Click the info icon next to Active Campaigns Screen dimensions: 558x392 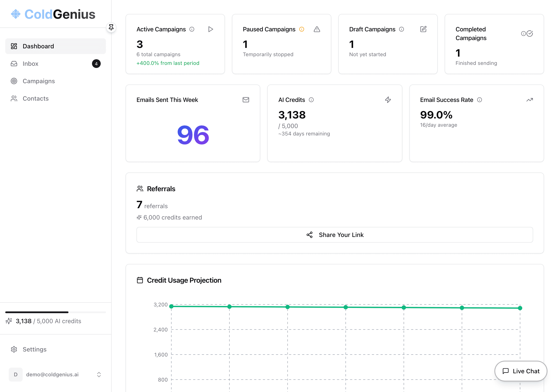click(192, 29)
